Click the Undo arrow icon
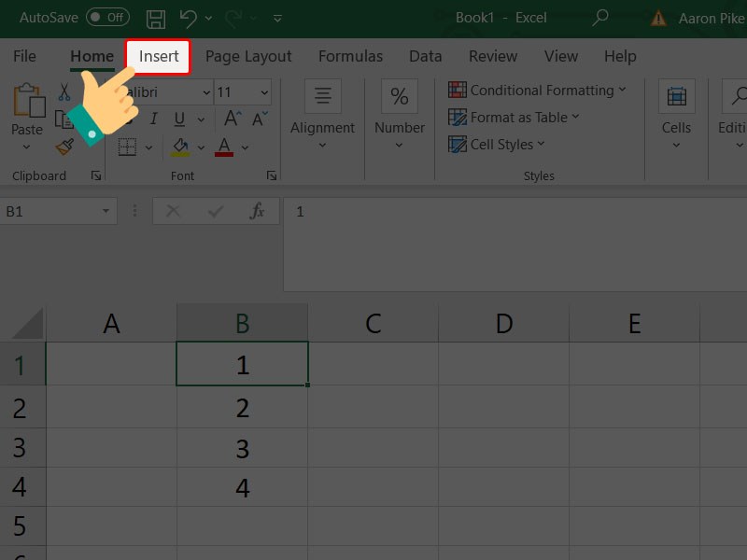The image size is (747, 560). [x=189, y=18]
